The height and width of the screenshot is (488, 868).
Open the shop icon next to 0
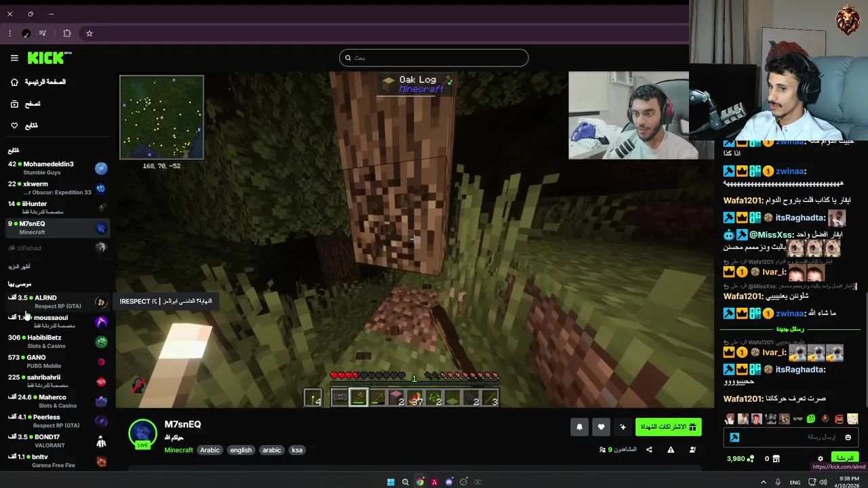coord(776,459)
